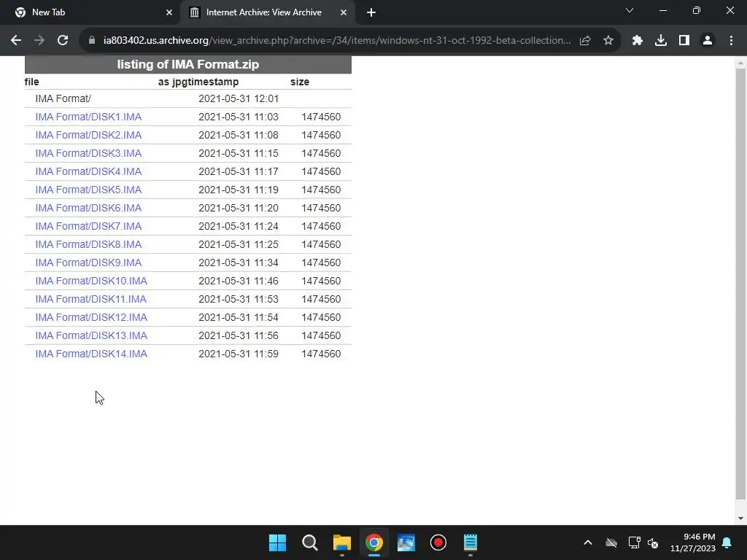Click the 'file' column header
The image size is (747, 560).
[x=31, y=82]
